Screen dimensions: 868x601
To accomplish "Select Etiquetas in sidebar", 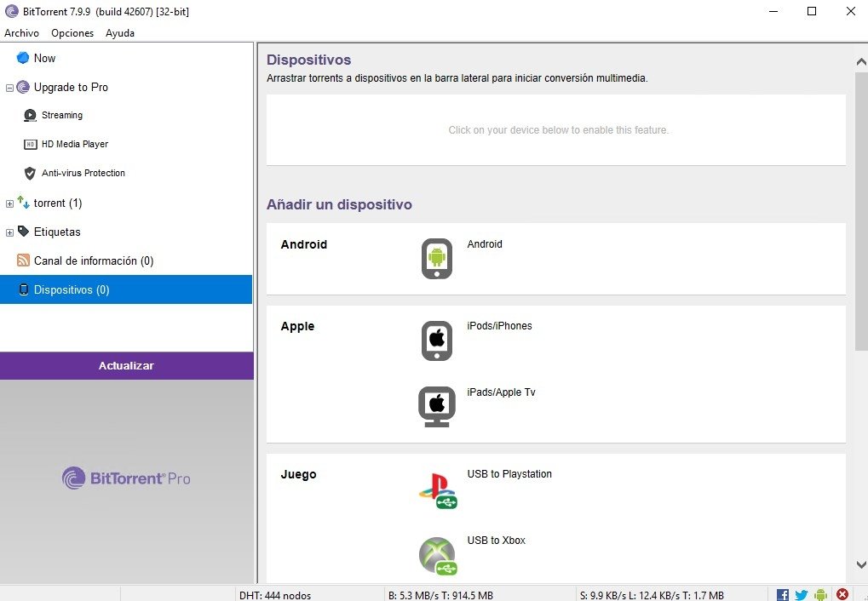I will click(57, 232).
